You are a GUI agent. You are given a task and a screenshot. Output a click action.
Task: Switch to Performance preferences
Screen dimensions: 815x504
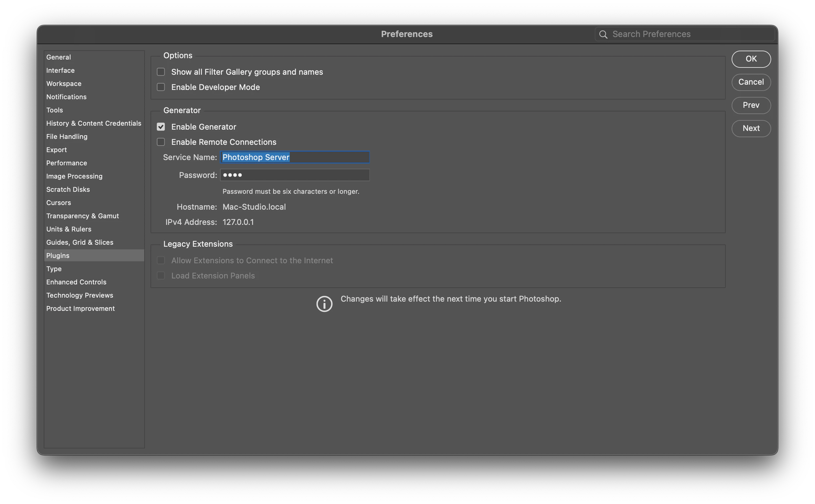point(67,163)
